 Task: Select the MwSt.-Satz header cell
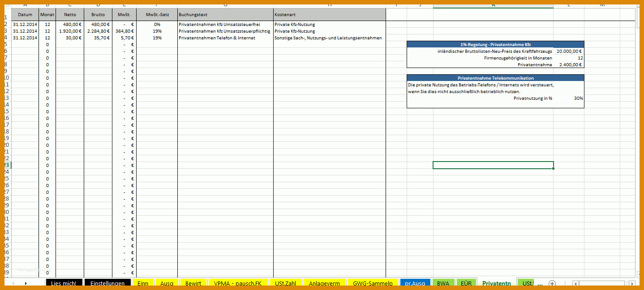point(157,14)
